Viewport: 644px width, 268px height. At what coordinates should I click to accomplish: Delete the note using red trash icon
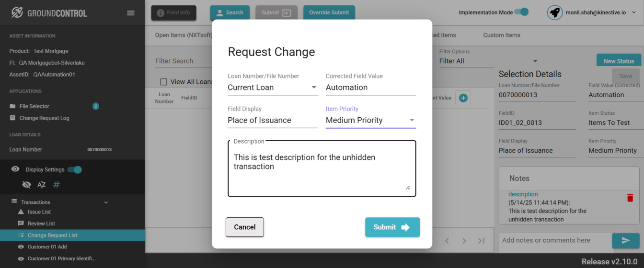(x=630, y=198)
